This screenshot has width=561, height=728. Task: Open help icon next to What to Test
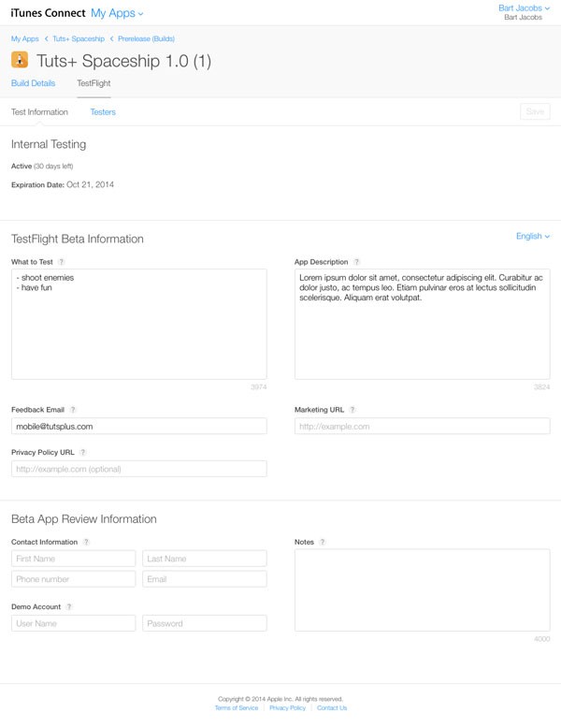coord(62,262)
